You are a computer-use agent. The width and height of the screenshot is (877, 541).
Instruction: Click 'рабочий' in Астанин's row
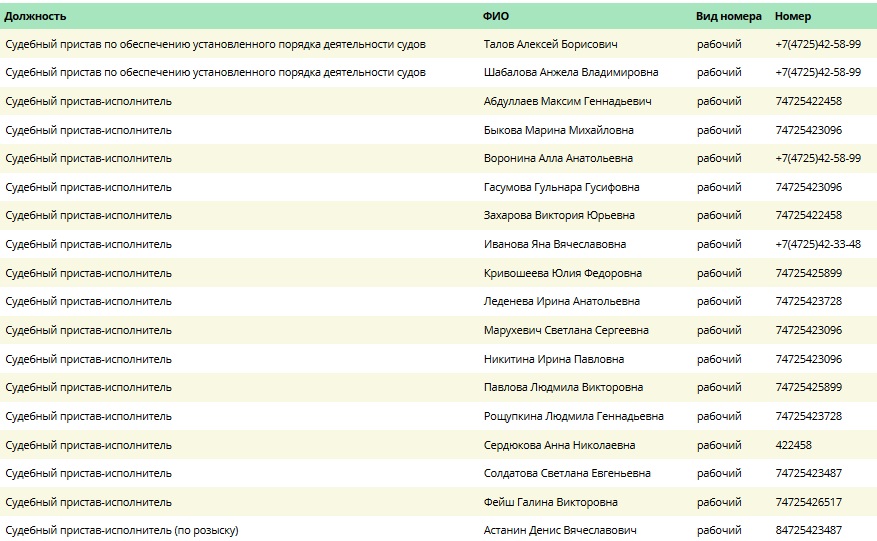[719, 530]
